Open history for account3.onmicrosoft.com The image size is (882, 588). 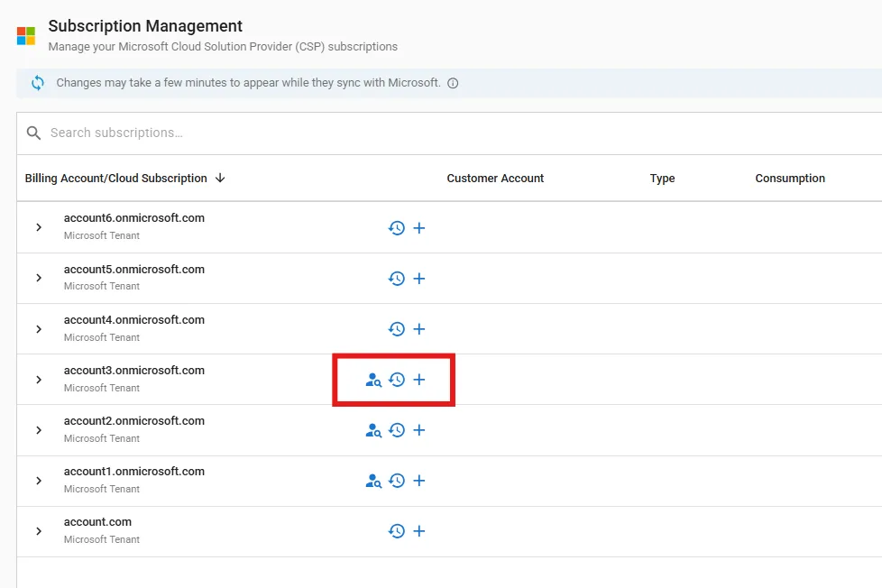coord(397,380)
